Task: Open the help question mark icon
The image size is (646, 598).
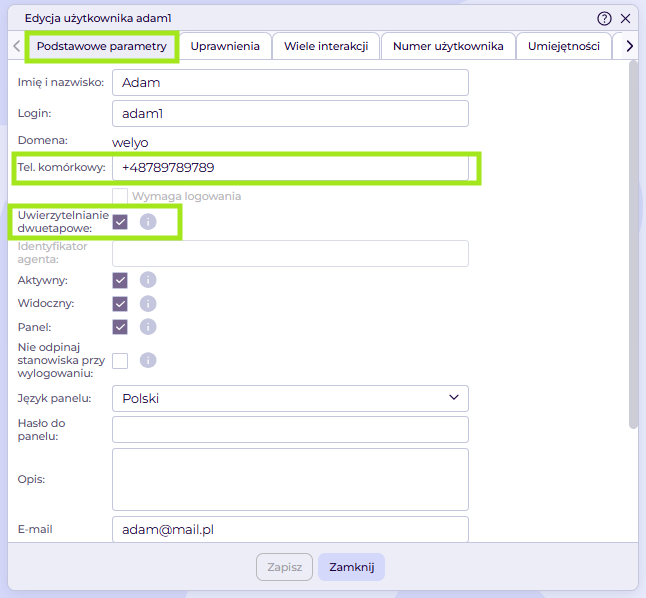Action: 604,19
